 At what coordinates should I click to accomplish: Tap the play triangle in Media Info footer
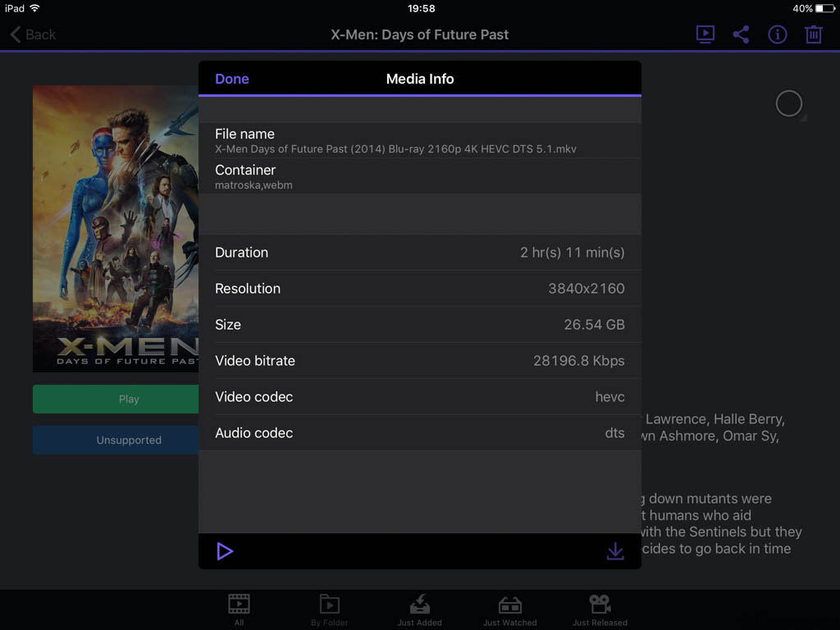click(x=225, y=551)
